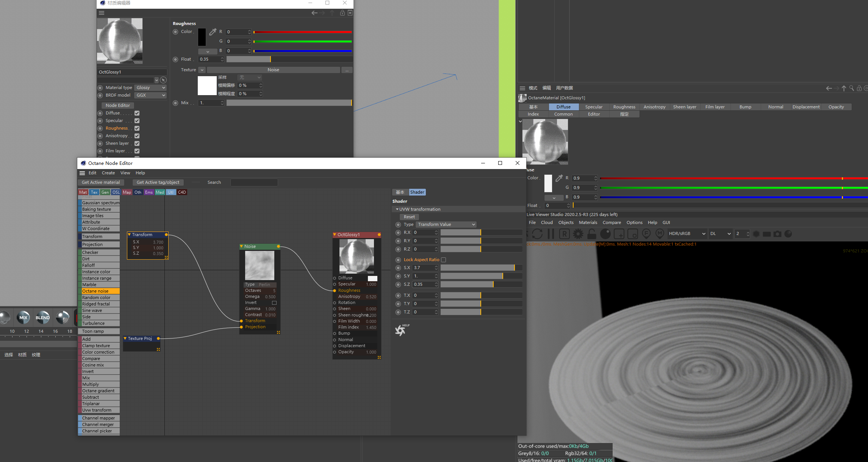Enable Lock Aspect Ratio
The height and width of the screenshot is (462, 868).
pyautogui.click(x=443, y=260)
